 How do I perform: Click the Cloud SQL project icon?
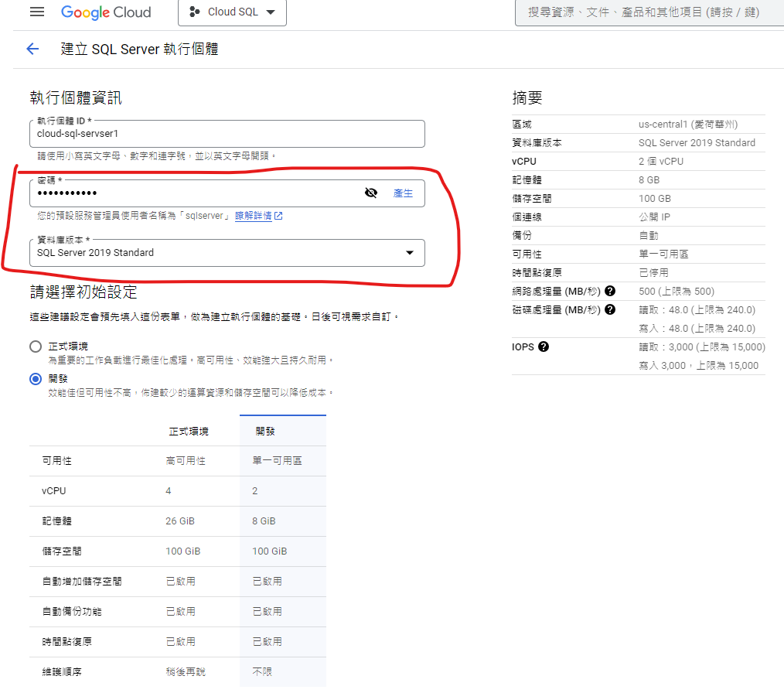pos(194,12)
